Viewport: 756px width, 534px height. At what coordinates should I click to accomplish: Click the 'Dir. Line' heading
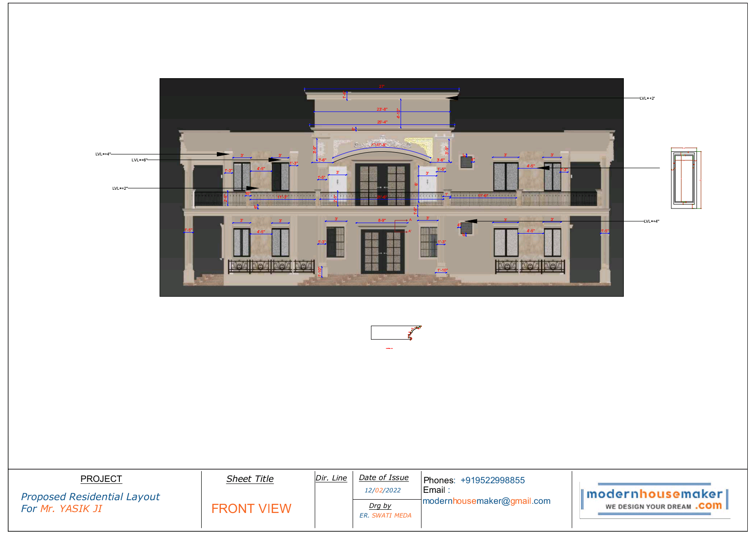coord(331,478)
